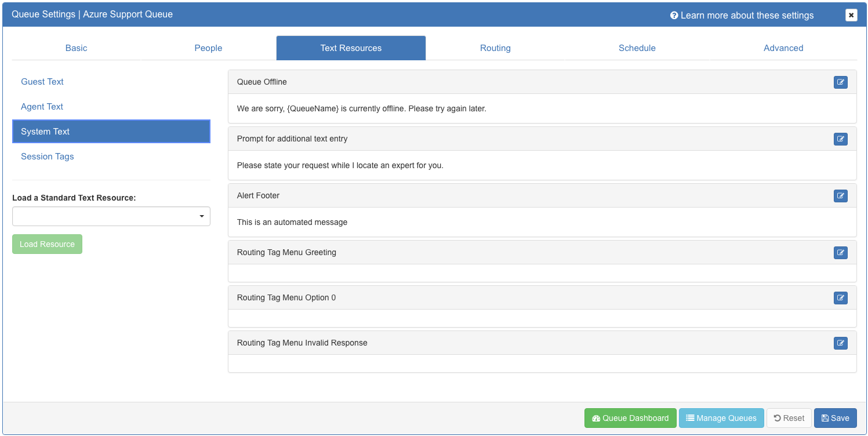Screen dimensions: 868x436
Task: Edit the Alert Footer text
Action: [x=840, y=196]
